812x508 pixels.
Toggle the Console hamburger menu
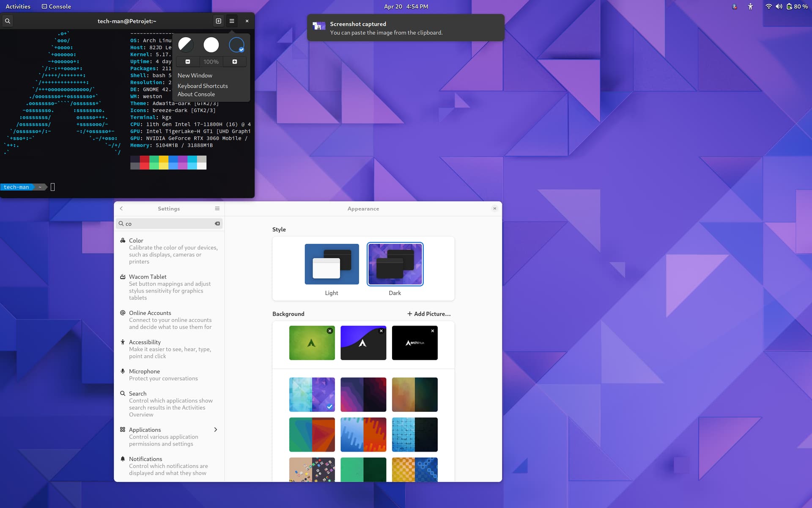tap(232, 21)
